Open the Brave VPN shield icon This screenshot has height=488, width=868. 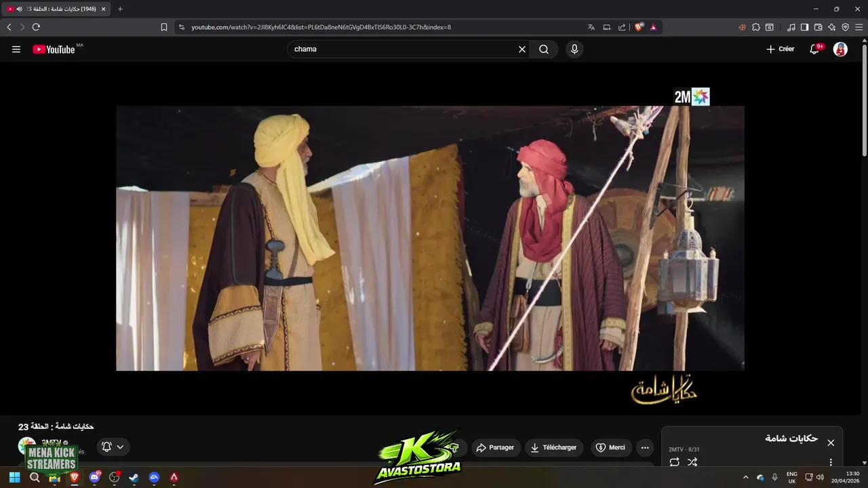coord(845,27)
